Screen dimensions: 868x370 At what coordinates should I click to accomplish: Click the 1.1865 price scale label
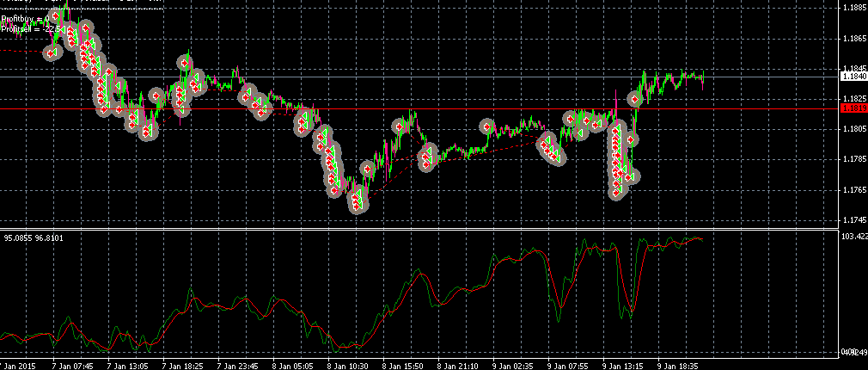click(x=853, y=38)
